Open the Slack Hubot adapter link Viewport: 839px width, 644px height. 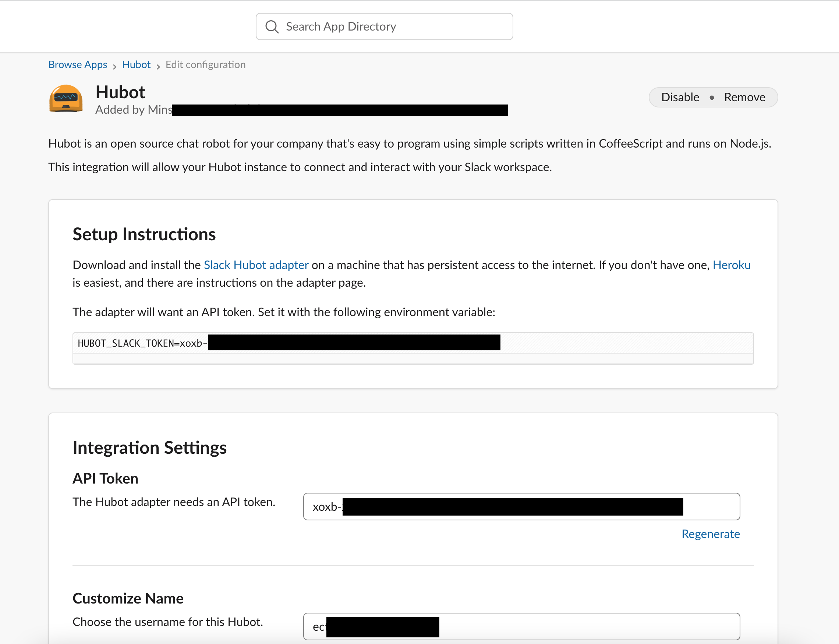(x=256, y=265)
